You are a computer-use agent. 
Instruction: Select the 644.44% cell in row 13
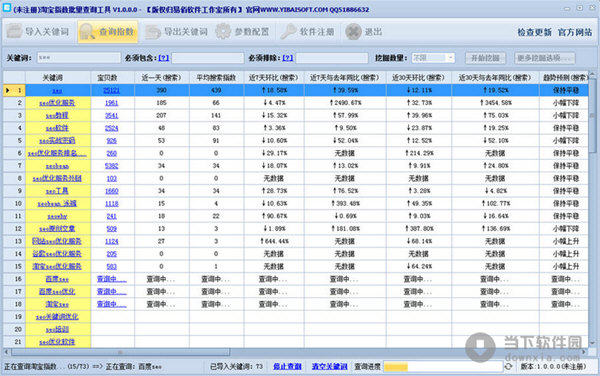pos(274,241)
